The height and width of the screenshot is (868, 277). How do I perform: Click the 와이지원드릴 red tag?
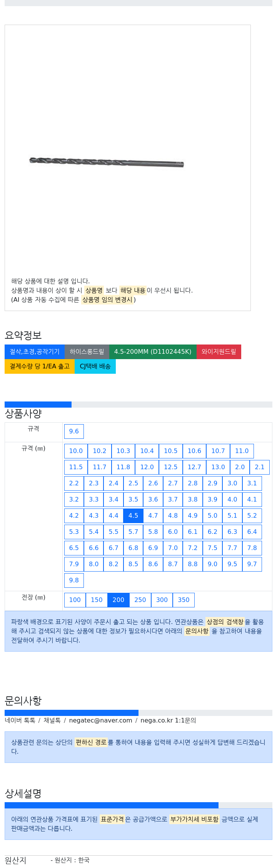[219, 351]
